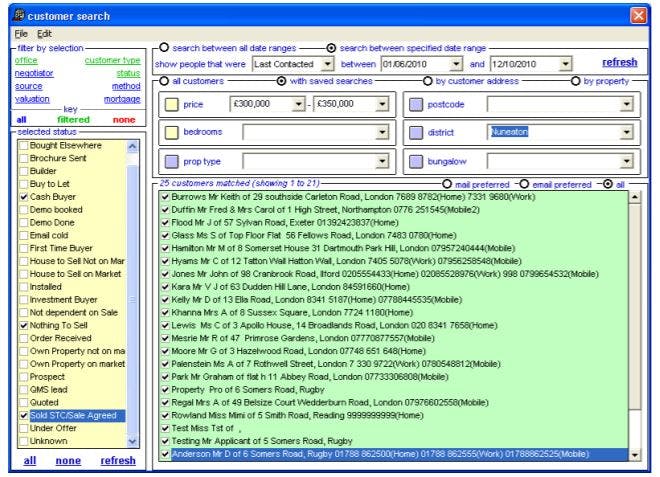Click the method filter link
The image size is (660, 477).
(126, 86)
